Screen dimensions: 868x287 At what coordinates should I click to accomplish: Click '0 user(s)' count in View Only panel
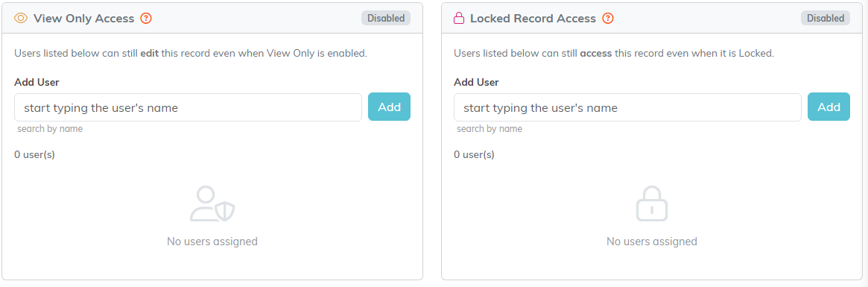click(x=34, y=154)
